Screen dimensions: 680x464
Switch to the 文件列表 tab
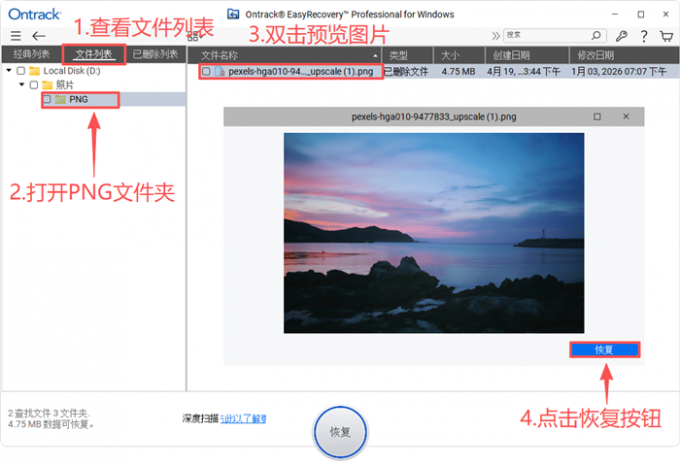pyautogui.click(x=94, y=54)
